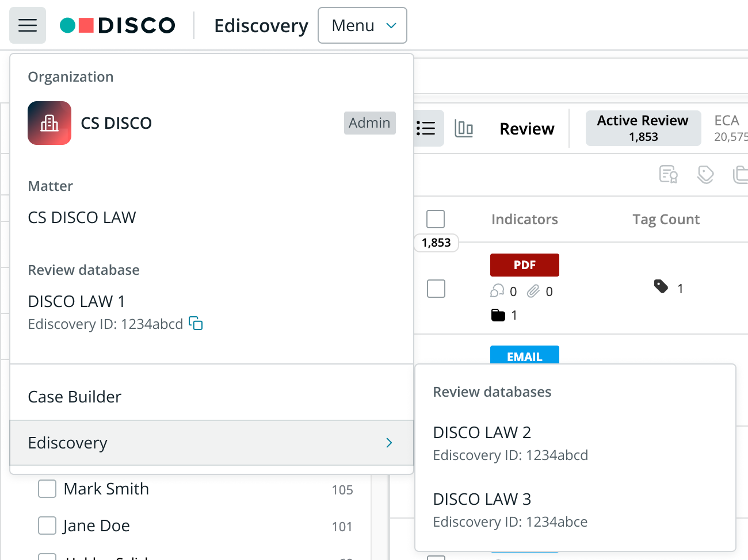Switch to column chart view icon

[464, 128]
